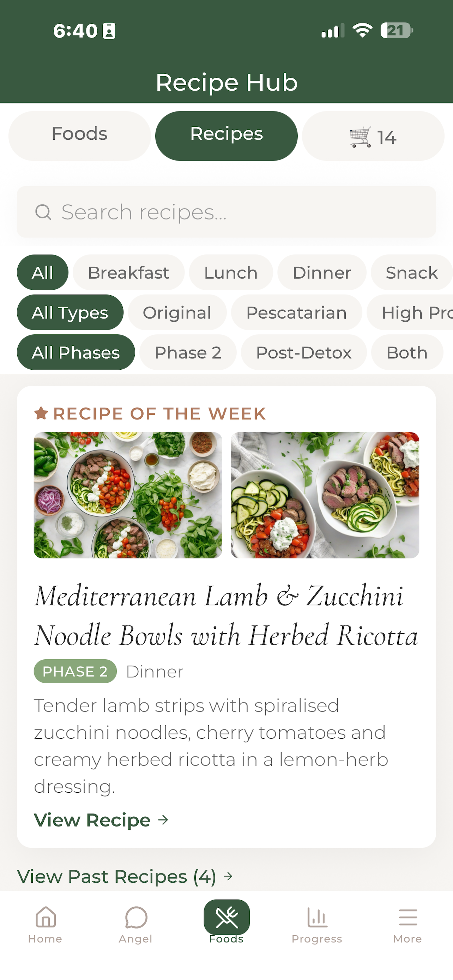Choose the Dinner meal filter
The image size is (453, 980).
tap(322, 272)
